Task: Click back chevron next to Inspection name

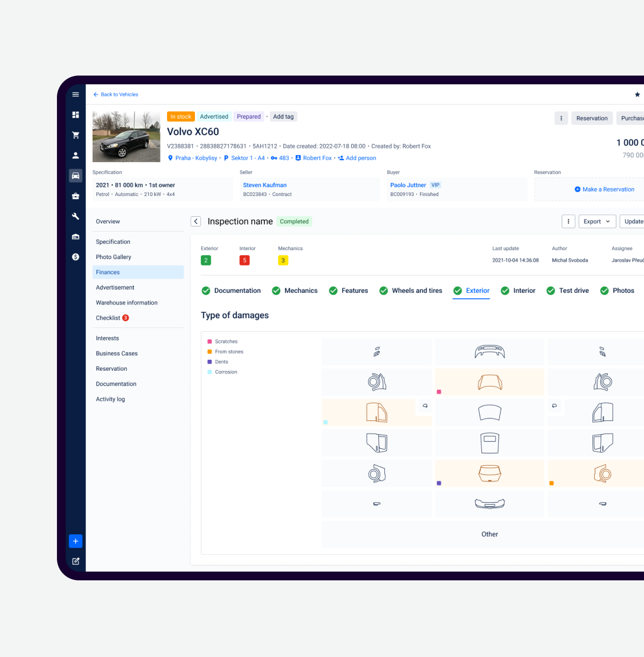Action: click(196, 222)
